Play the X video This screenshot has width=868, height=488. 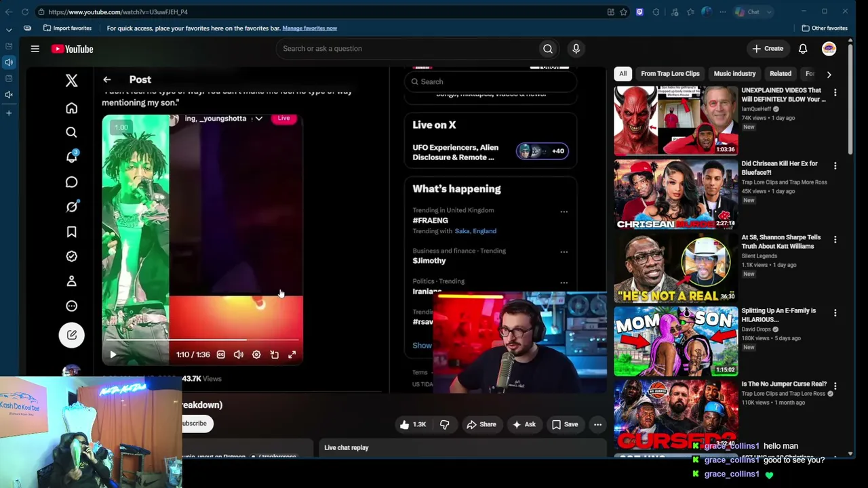pyautogui.click(x=113, y=354)
